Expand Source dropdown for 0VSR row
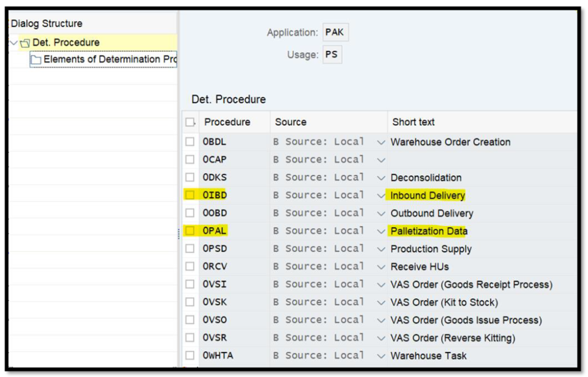This screenshot has width=588, height=377. tap(381, 338)
